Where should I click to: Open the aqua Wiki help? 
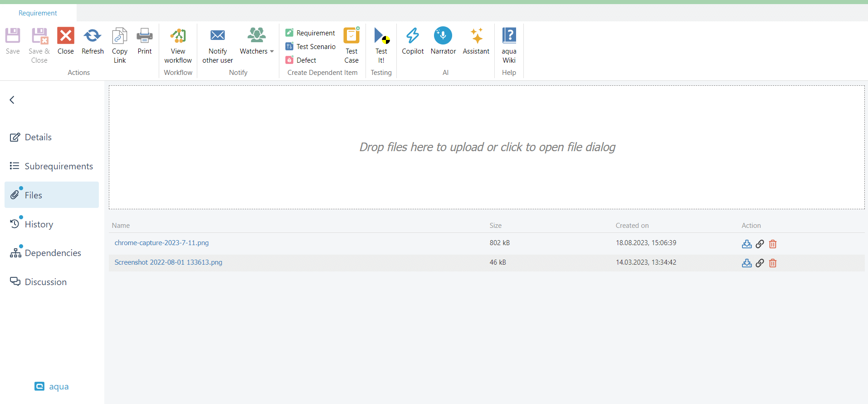point(509,36)
